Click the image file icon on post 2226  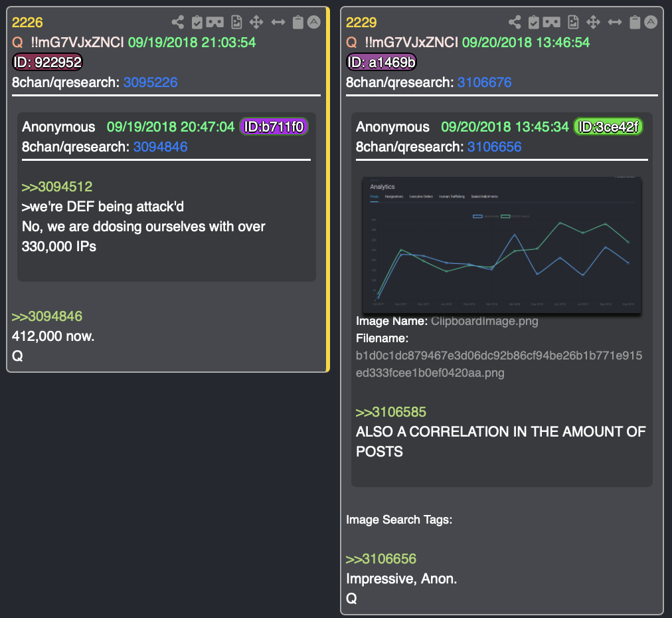tap(236, 23)
